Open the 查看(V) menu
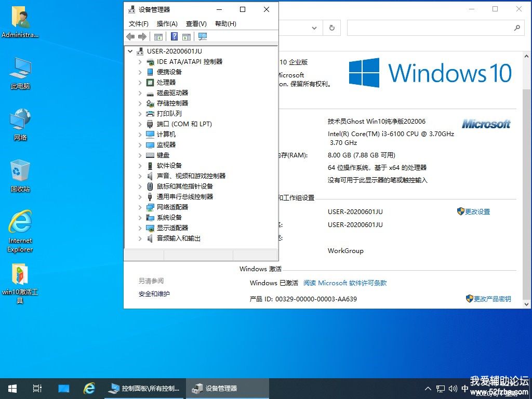 point(196,23)
